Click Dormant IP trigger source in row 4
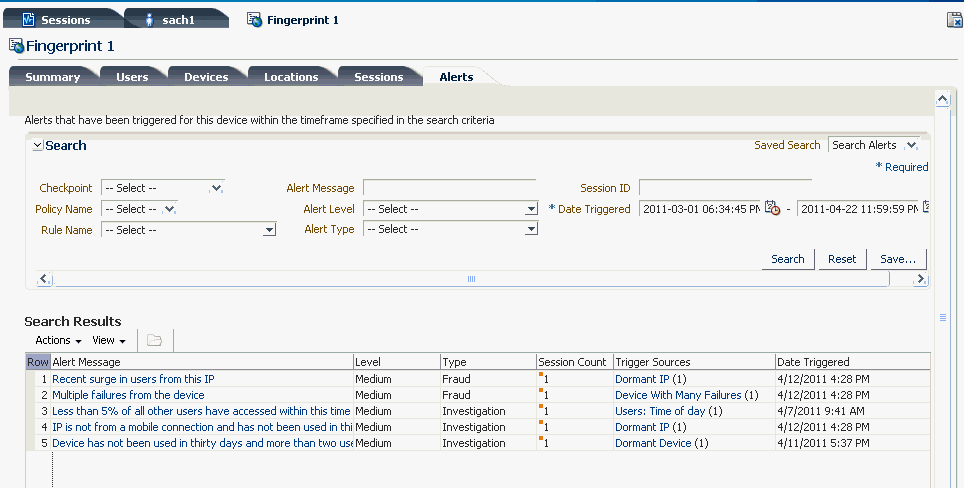Screen dimensions: 964x488 pyautogui.click(x=642, y=427)
